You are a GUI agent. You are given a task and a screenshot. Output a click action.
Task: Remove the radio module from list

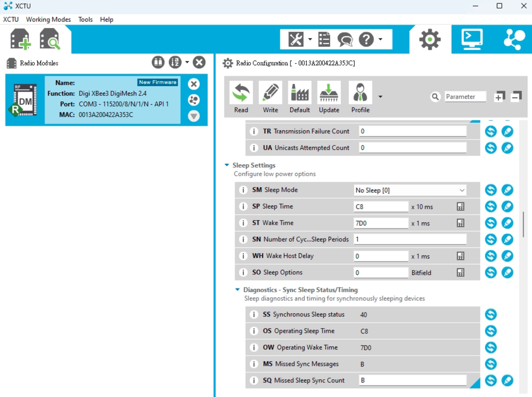(x=194, y=84)
